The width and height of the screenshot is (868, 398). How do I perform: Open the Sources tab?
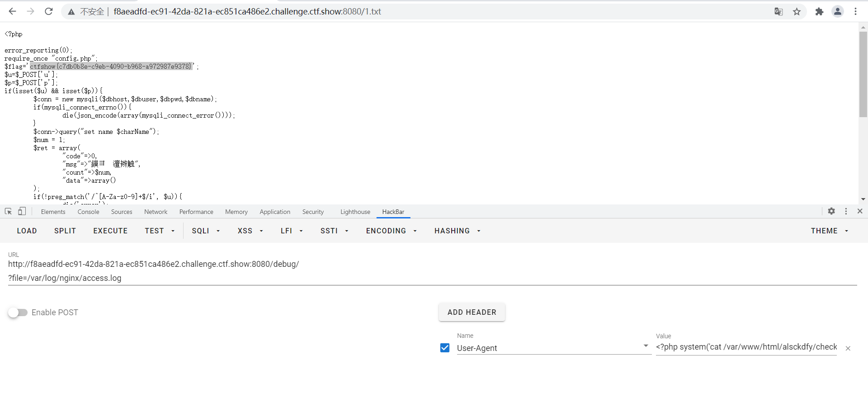[122, 212]
